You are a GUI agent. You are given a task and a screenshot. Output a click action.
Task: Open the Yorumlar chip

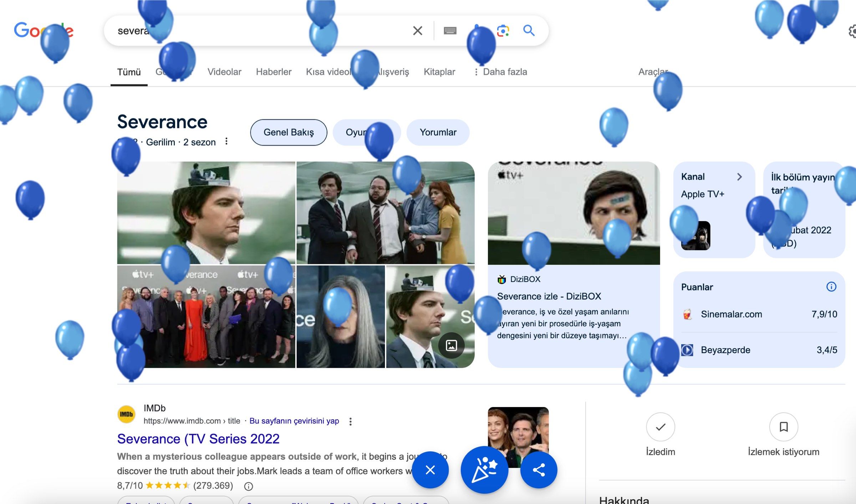pyautogui.click(x=438, y=132)
